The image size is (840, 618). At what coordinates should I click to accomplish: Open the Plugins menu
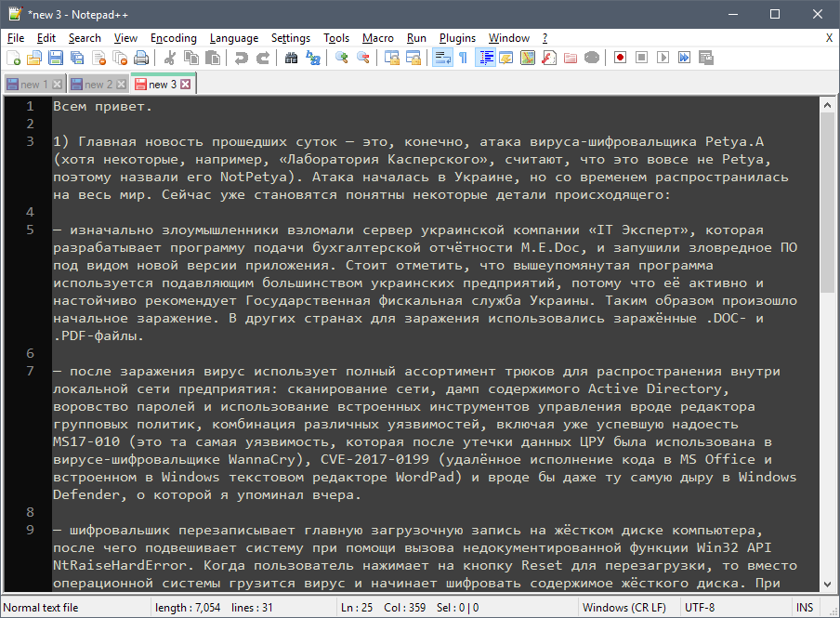457,38
